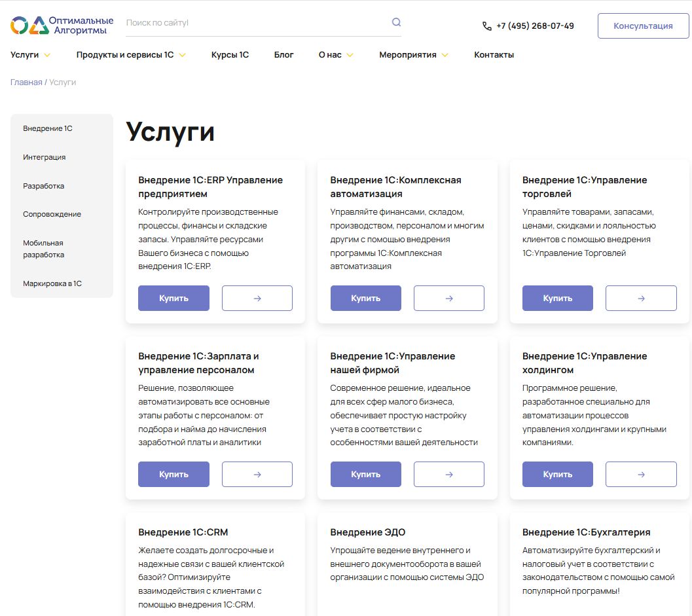This screenshot has width=692, height=616.
Task: Open the Блог menu item
Action: pos(283,55)
